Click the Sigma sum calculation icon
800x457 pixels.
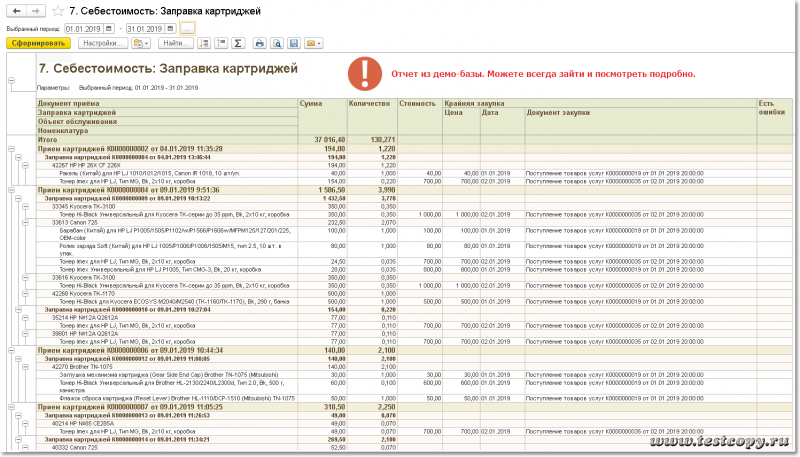click(x=238, y=43)
